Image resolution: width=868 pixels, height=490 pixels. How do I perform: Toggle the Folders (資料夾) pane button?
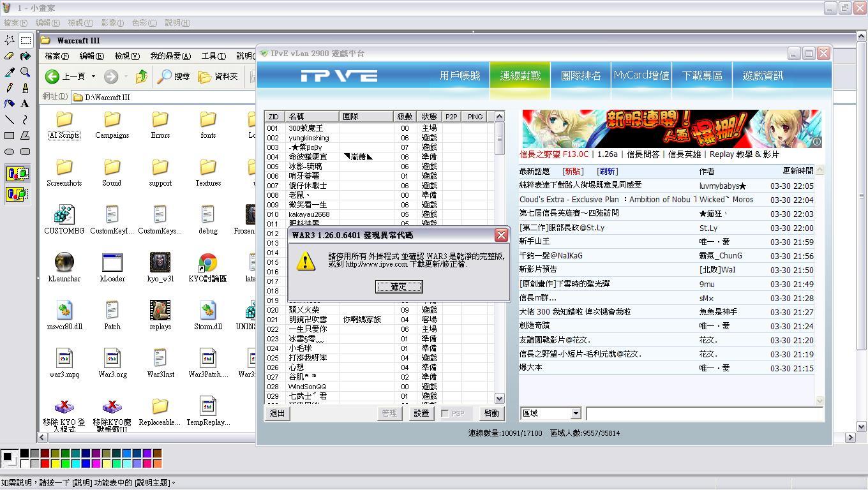tap(218, 77)
